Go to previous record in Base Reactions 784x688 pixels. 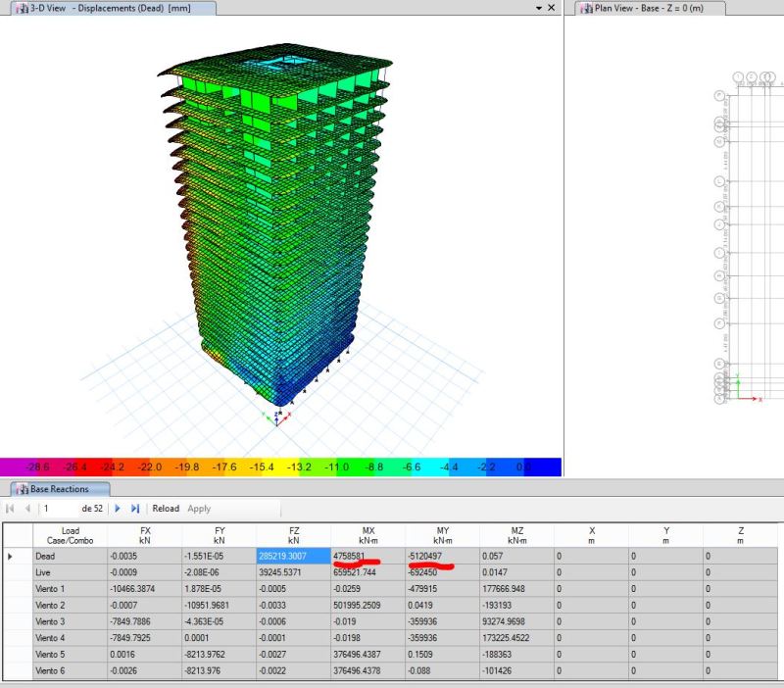[27, 509]
